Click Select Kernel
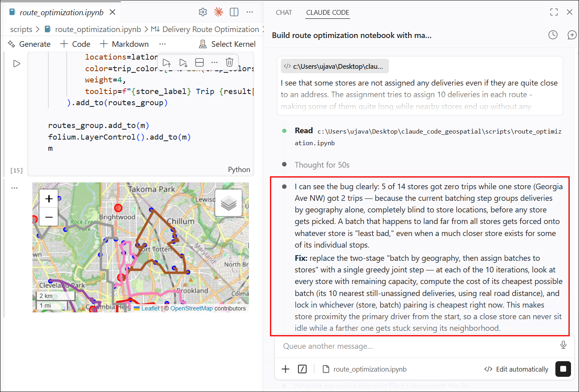Screen dimensions: 579x392 point(228,44)
